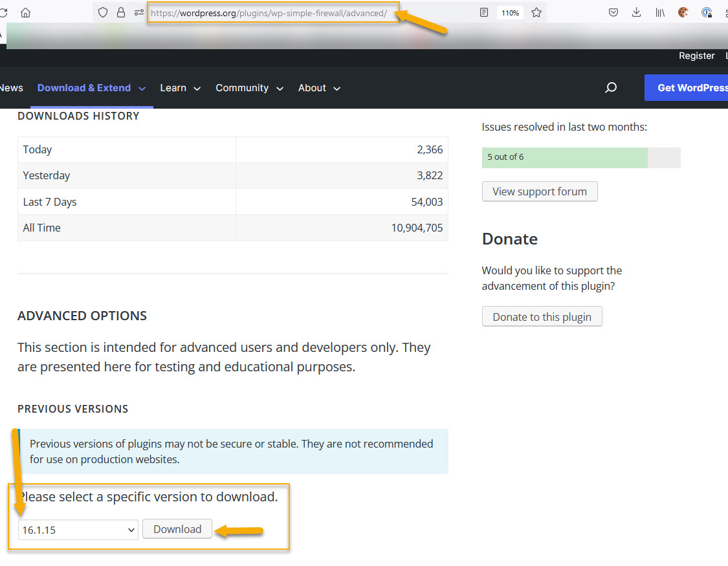Viewport: 728px width, 566px height.
Task: Open the search magnifier on WordPress navbar
Action: click(610, 87)
